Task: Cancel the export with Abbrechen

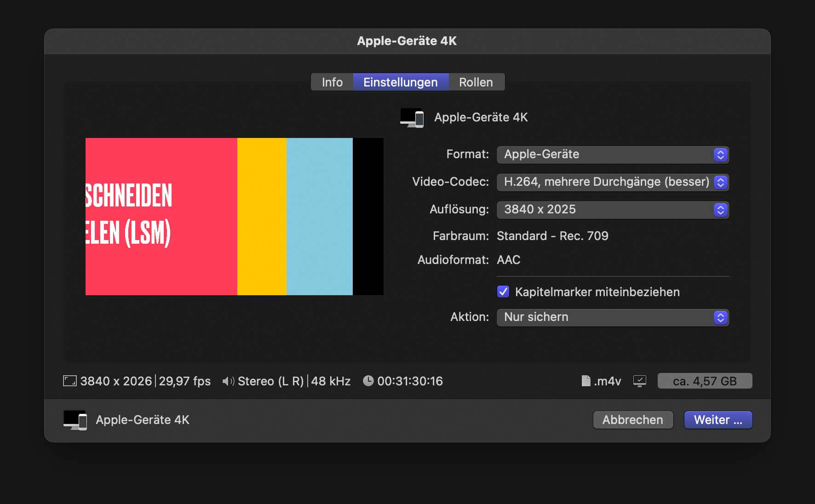Action: tap(633, 419)
